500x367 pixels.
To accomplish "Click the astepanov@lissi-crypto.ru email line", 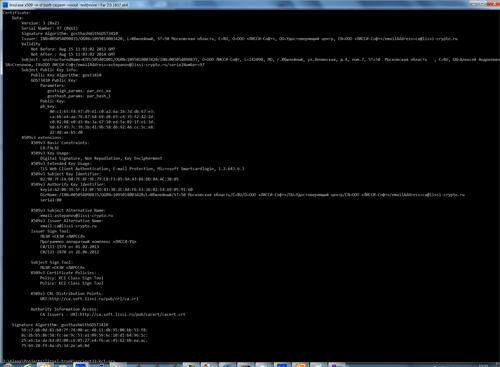I will coord(76,216).
